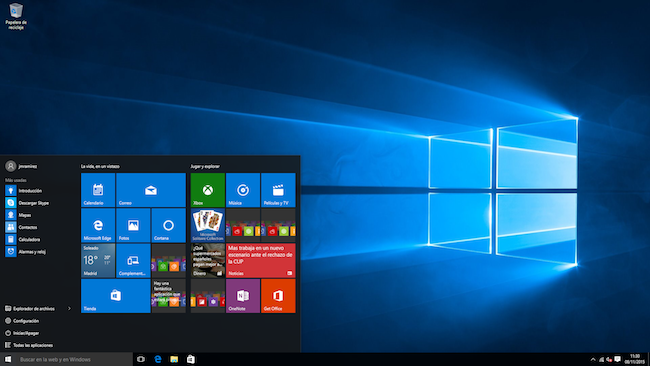Open the network tray icon
Viewport: 650px width, 366px height.
pyautogui.click(x=601, y=359)
